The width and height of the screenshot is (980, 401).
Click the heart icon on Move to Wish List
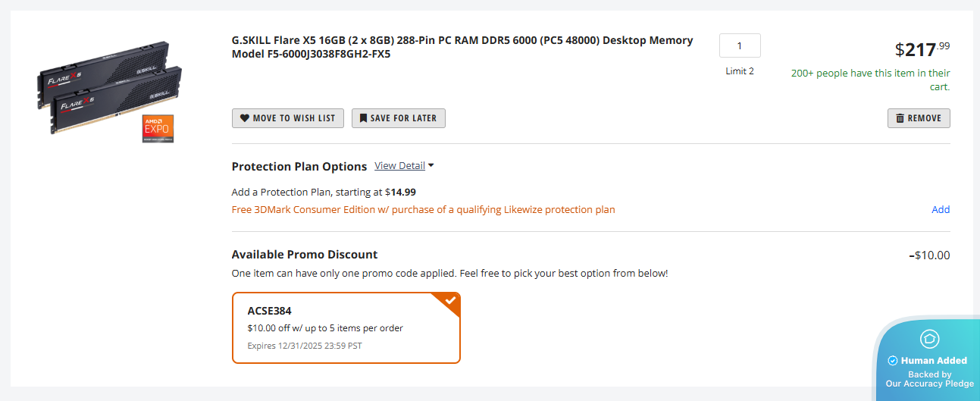click(245, 118)
